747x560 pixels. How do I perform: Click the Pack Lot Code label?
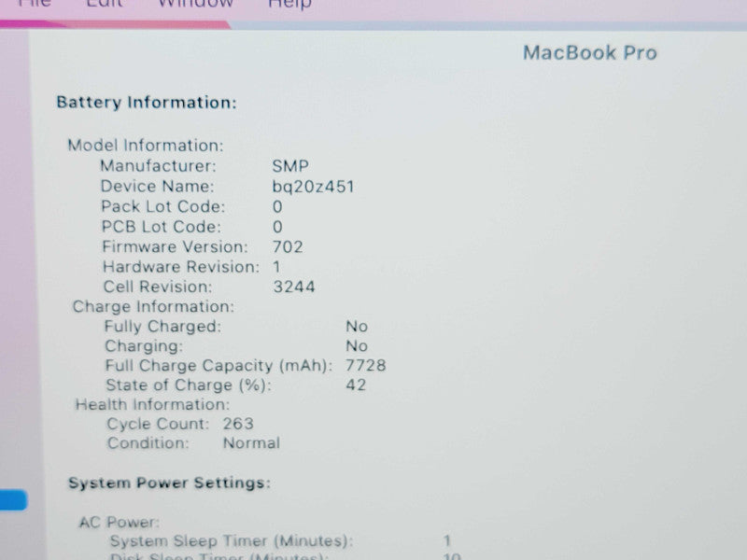tap(162, 206)
